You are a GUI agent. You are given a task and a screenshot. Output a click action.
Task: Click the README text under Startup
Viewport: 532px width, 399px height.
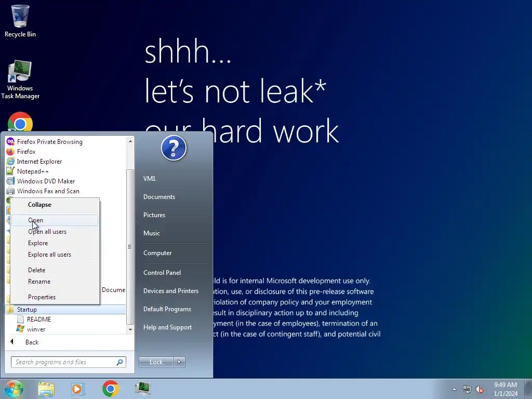(39, 320)
